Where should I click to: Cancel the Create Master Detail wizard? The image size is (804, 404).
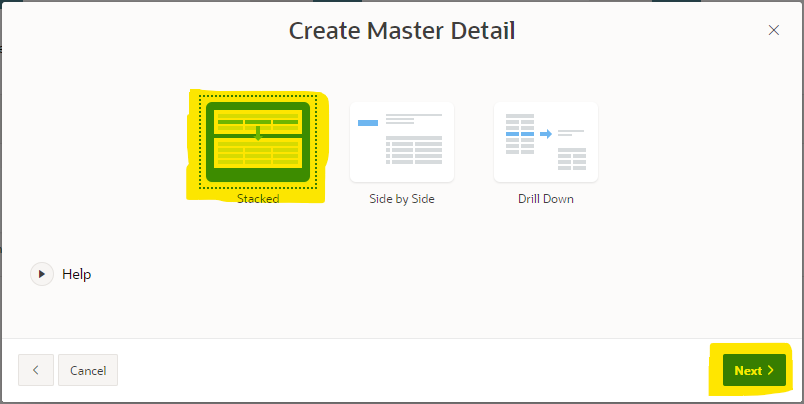pos(88,370)
